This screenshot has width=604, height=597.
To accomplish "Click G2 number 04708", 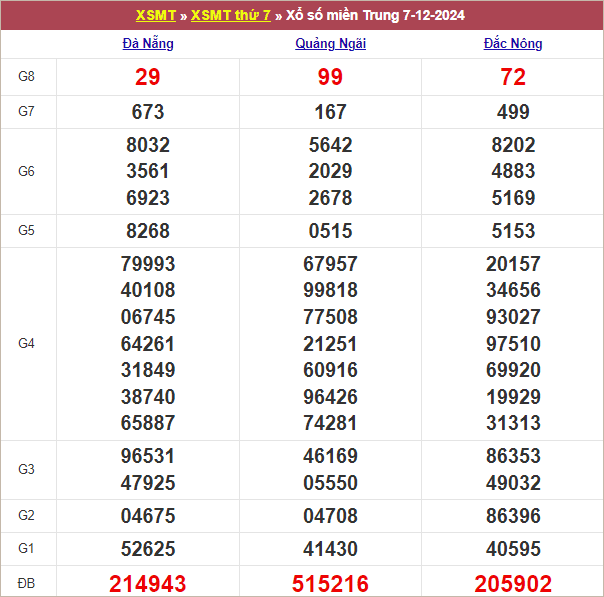I will coord(331,516).
